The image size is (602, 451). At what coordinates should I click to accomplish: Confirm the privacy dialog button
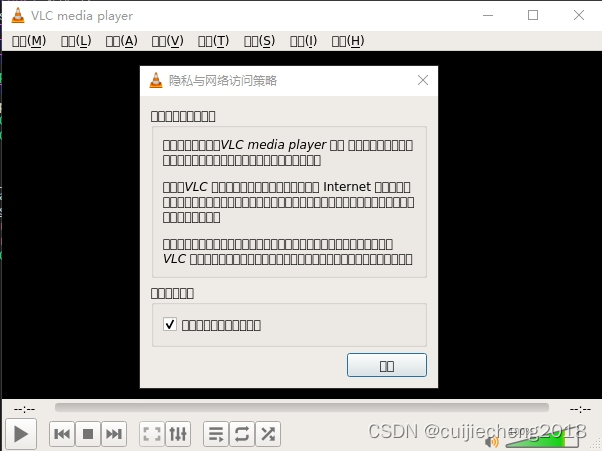[387, 365]
